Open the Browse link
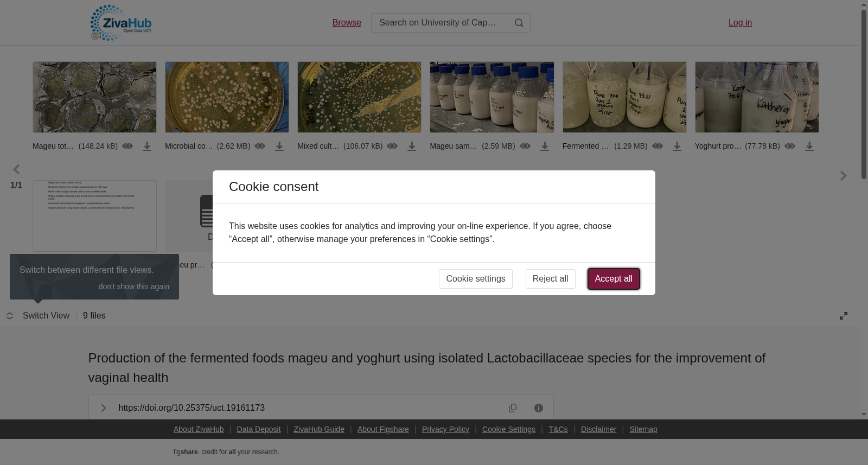Screen dimensions: 868x465 347,22
